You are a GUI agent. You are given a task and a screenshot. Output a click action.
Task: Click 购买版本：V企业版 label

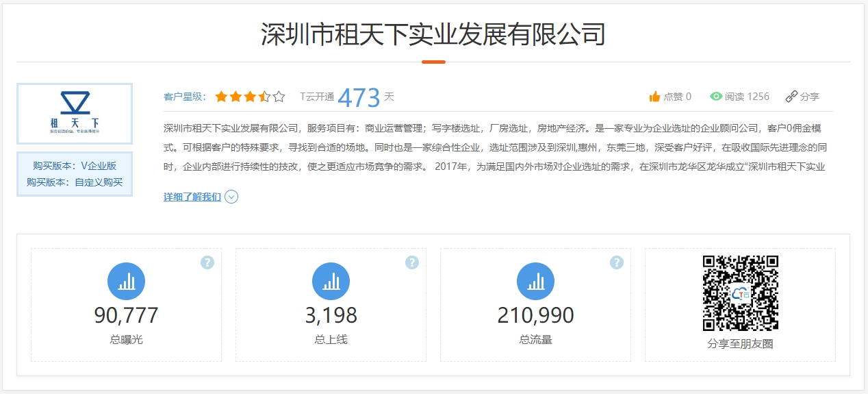75,166
